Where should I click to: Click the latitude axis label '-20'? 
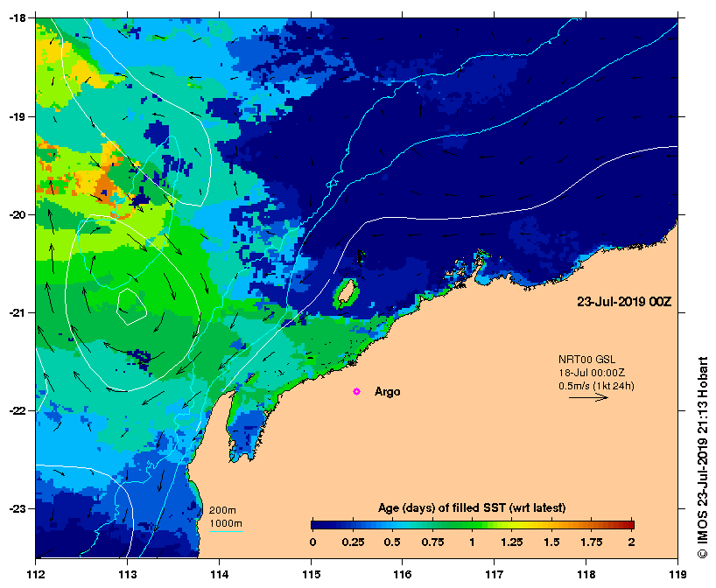16,214
